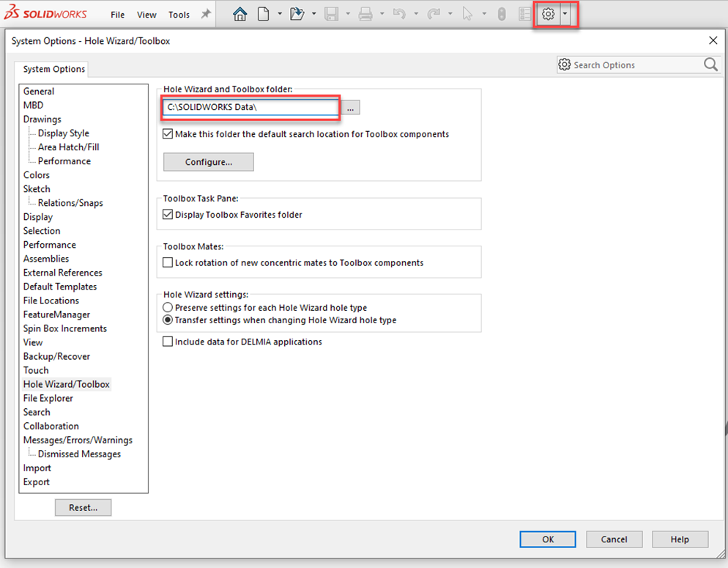Screen dimensions: 728x568
Task: Open the Options gear flyout arrow
Action: (x=564, y=14)
